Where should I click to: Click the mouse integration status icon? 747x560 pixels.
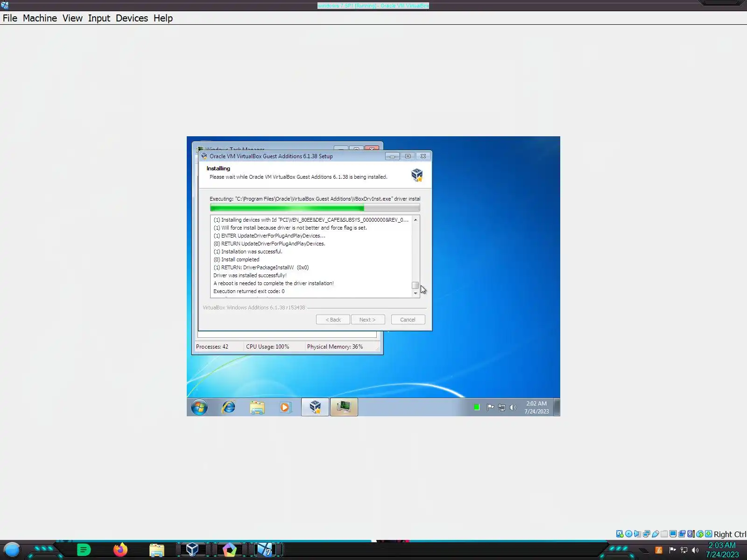[x=699, y=534]
